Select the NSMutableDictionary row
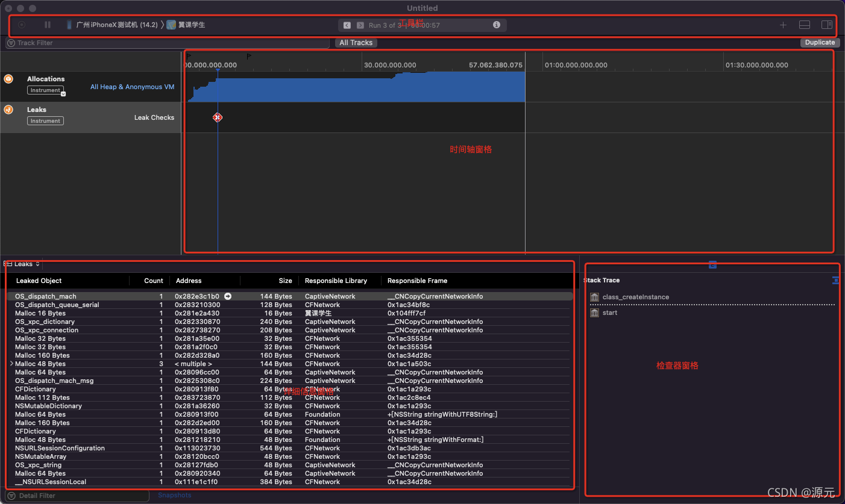This screenshot has width=845, height=504. (x=289, y=406)
